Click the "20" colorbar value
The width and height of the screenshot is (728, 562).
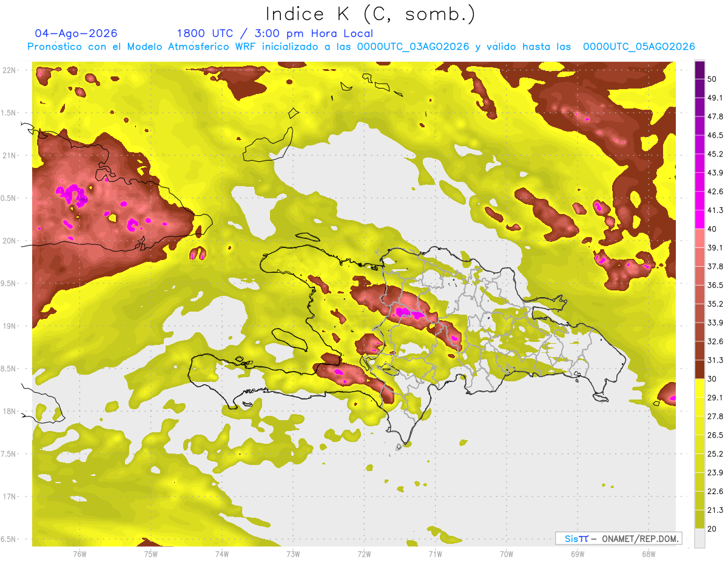tap(712, 529)
